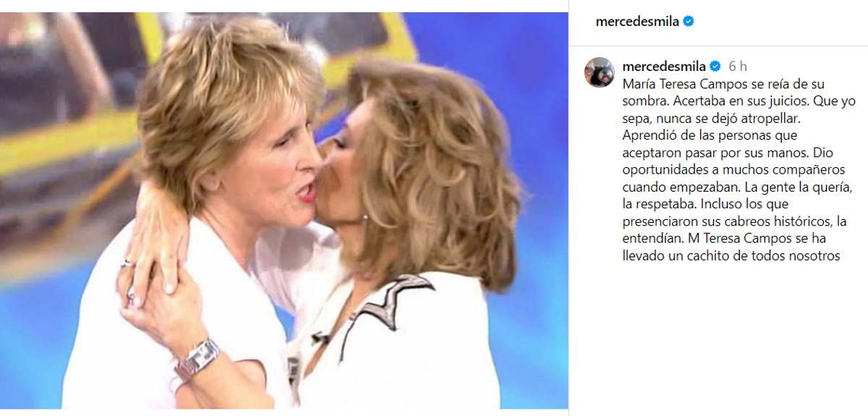Click the silver wristwatch in the photo
The image size is (868, 416).
coord(197,359)
